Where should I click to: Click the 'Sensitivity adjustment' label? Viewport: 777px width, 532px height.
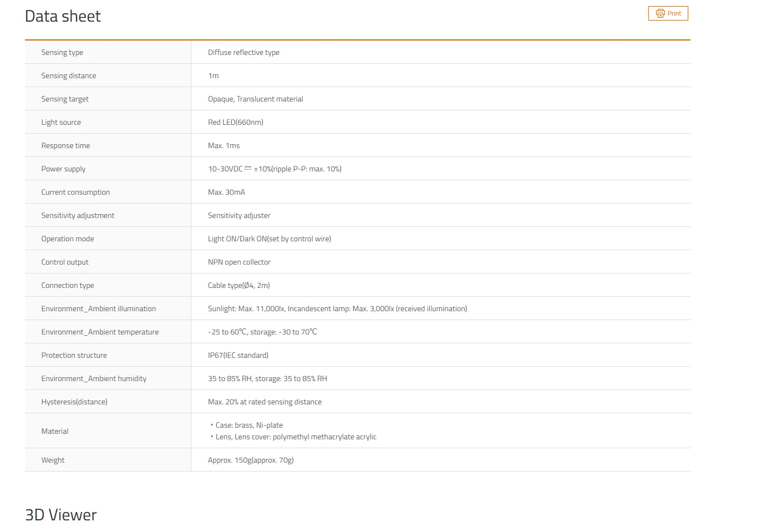78,216
